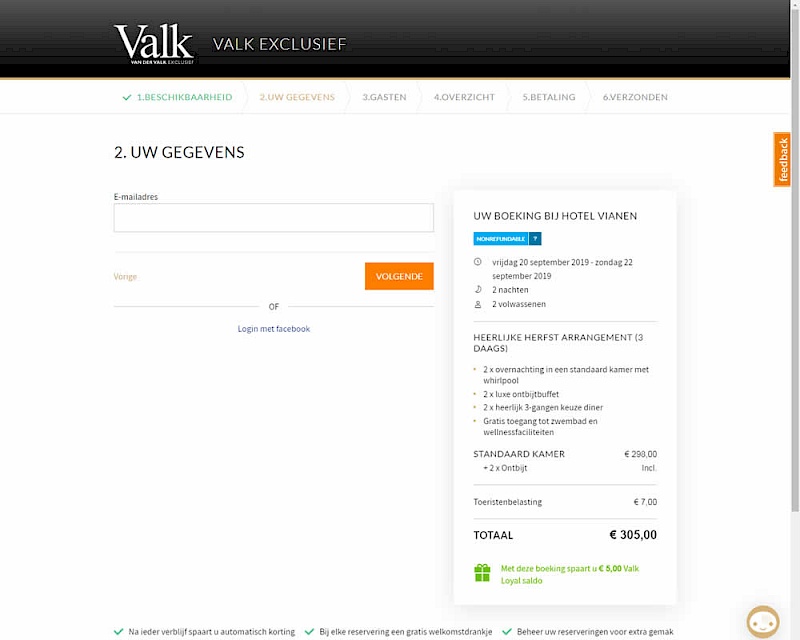Click the person icon beside 2 volwassenen
This screenshot has height=640, width=800.
(478, 304)
